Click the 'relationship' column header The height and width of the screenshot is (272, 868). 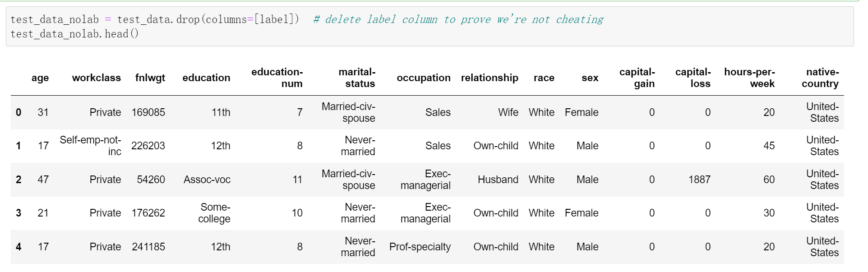(x=489, y=78)
